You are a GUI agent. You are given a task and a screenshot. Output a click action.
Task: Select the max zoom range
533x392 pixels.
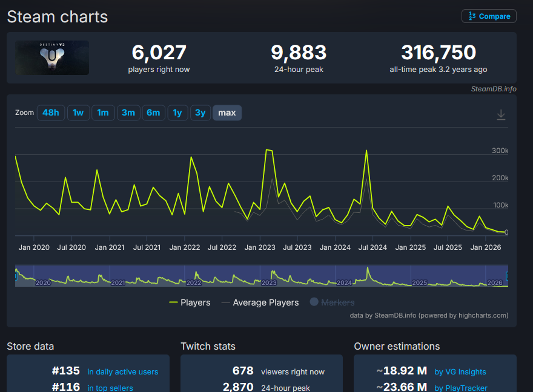227,113
